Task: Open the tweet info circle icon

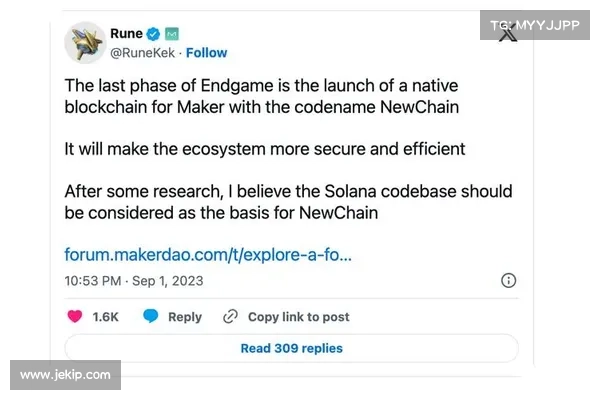Action: pyautogui.click(x=508, y=280)
